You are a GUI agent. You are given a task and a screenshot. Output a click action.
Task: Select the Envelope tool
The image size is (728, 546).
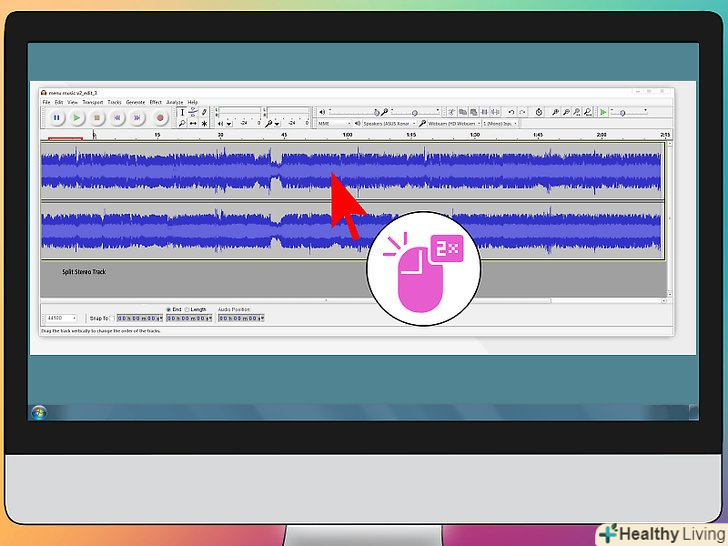[193, 112]
